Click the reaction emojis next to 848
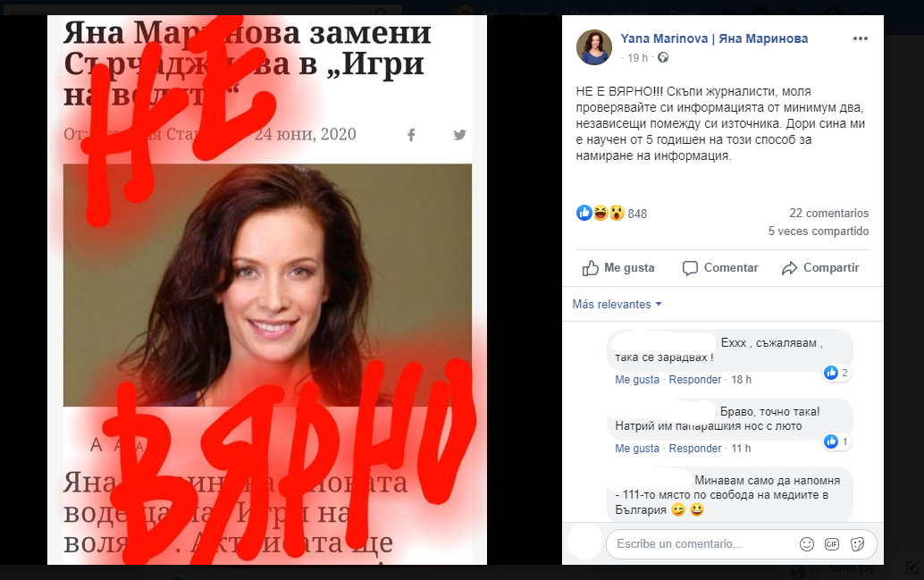 (x=601, y=213)
